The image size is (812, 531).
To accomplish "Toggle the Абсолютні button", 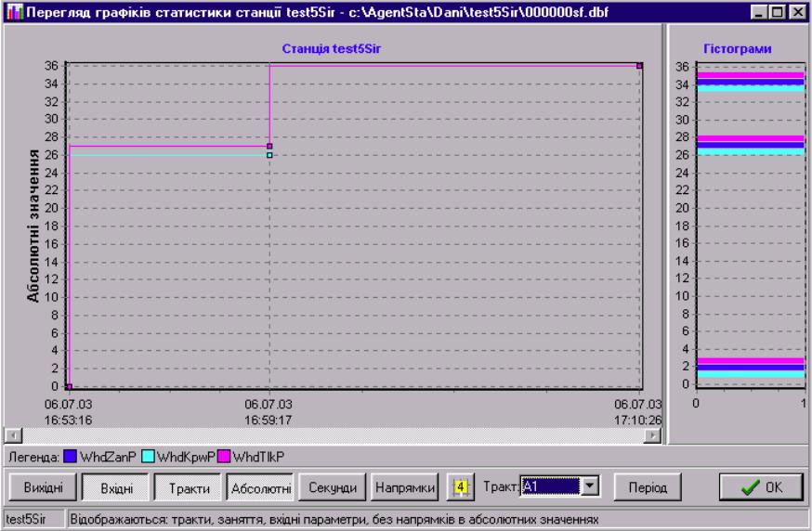I will [260, 487].
